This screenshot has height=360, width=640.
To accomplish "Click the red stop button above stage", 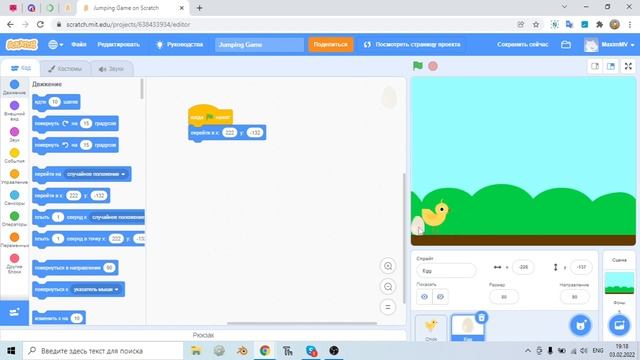I will pos(433,66).
